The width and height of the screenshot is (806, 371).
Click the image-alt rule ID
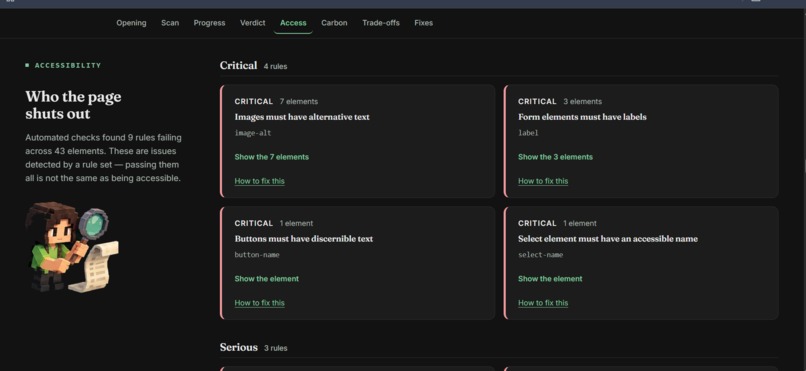(x=252, y=133)
